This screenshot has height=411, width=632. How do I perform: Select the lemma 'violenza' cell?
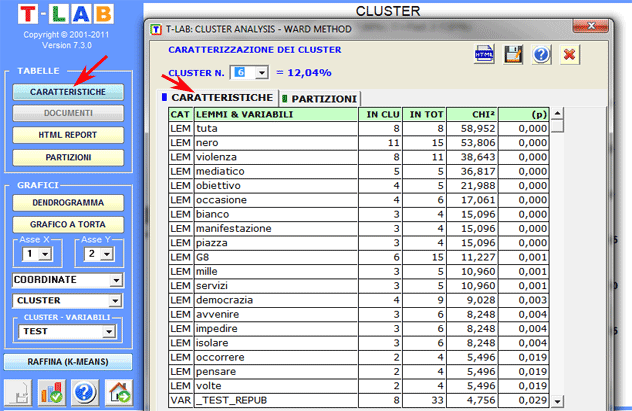(x=276, y=157)
